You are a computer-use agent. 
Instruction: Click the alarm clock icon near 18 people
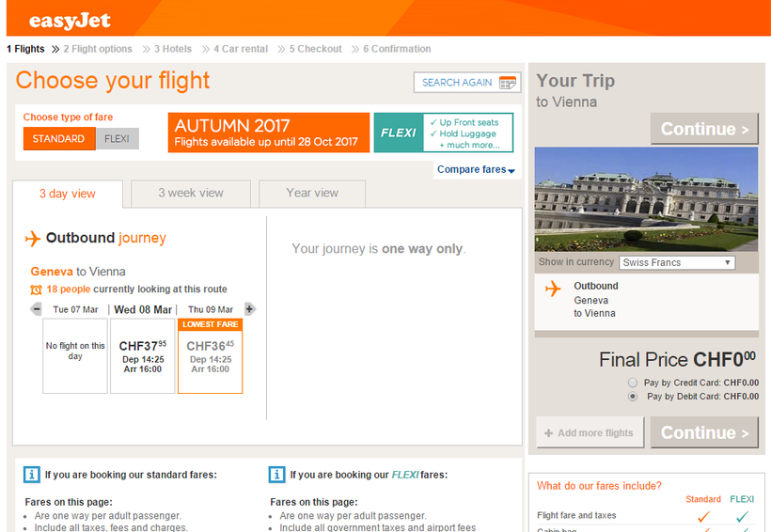pos(36,289)
